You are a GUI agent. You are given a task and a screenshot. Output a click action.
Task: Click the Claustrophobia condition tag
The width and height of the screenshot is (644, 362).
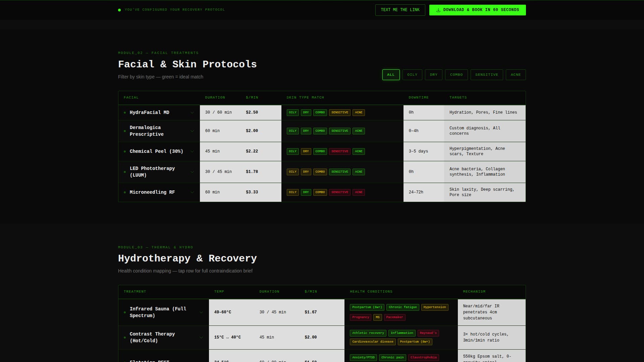424,358
